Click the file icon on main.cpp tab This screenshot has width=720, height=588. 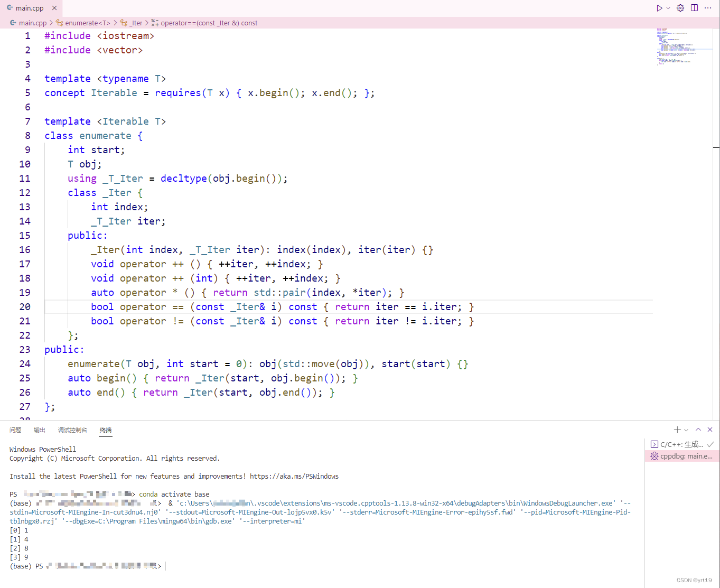10,8
